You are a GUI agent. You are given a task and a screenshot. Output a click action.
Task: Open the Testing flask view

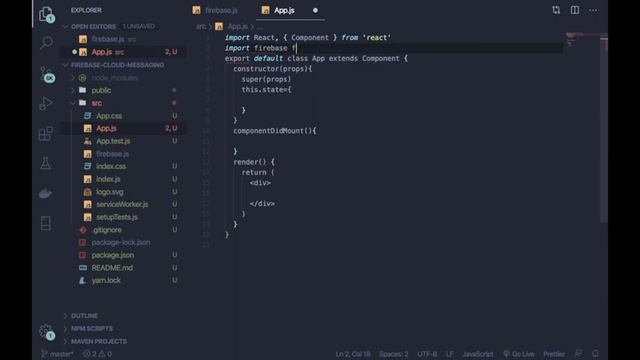[46, 163]
